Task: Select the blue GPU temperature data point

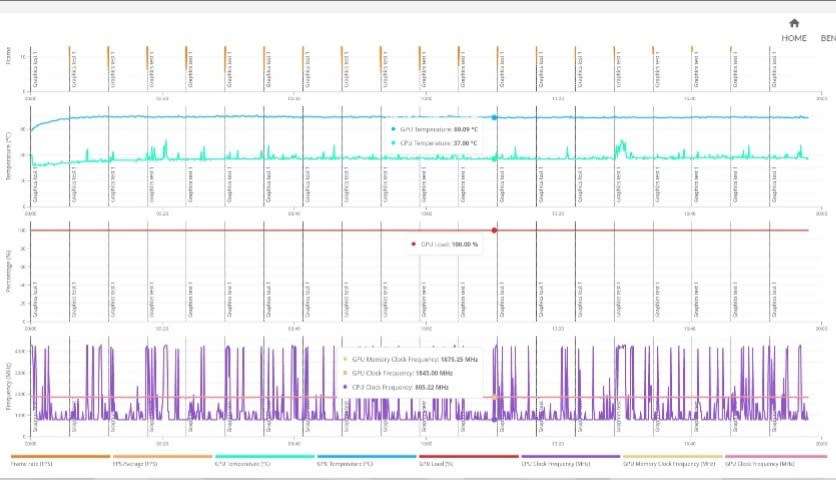Action: tap(494, 118)
